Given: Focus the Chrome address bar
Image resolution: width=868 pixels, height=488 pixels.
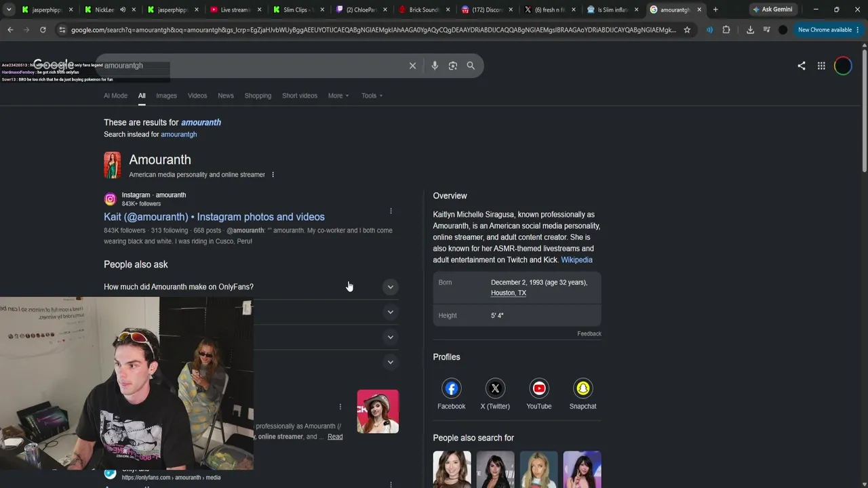Looking at the screenshot, I should [x=373, y=30].
